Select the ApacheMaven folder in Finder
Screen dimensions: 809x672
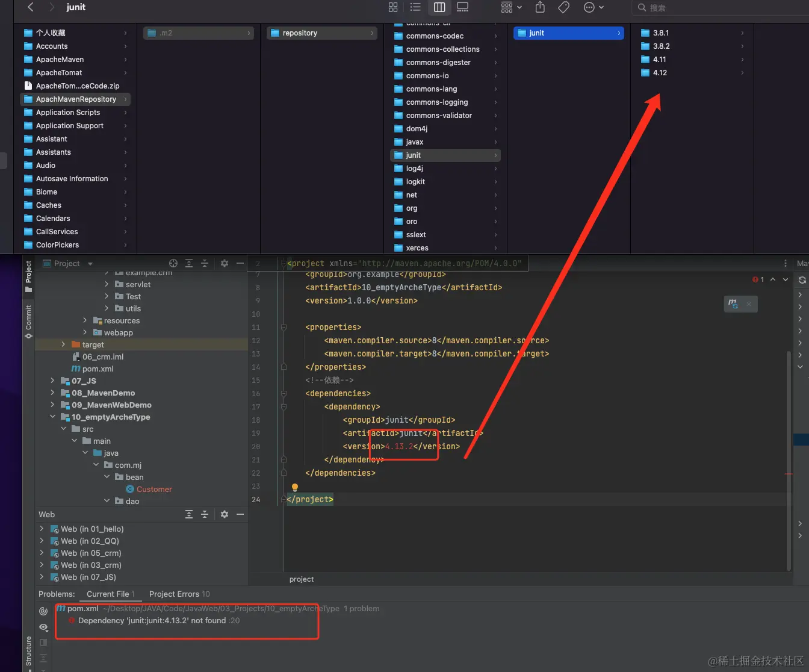click(x=76, y=60)
